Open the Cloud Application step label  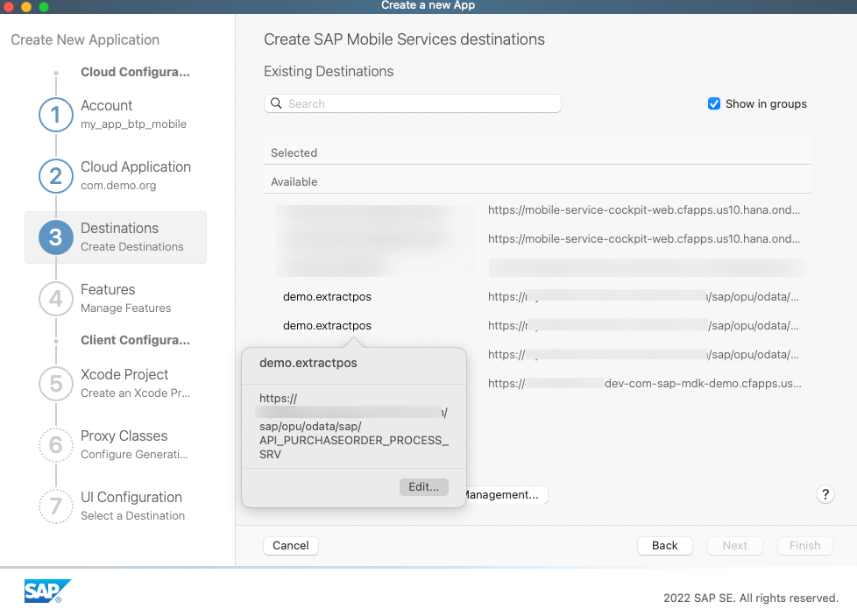[x=136, y=166]
